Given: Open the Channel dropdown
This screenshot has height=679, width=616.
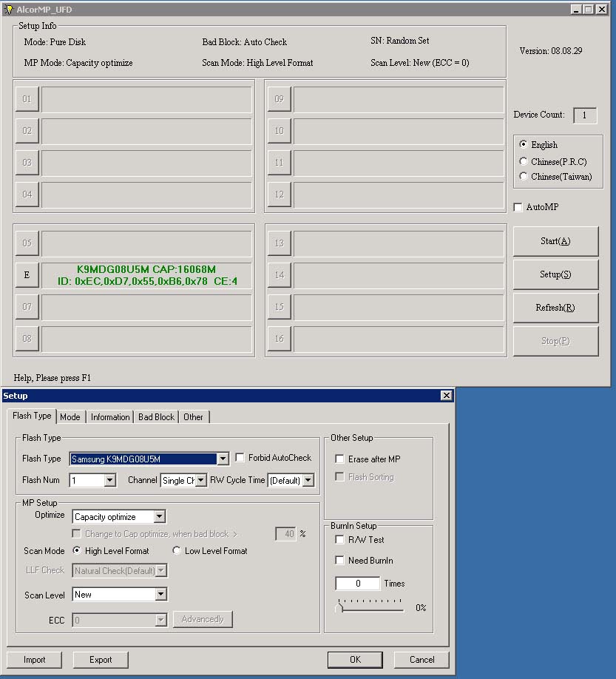Looking at the screenshot, I should 201,480.
